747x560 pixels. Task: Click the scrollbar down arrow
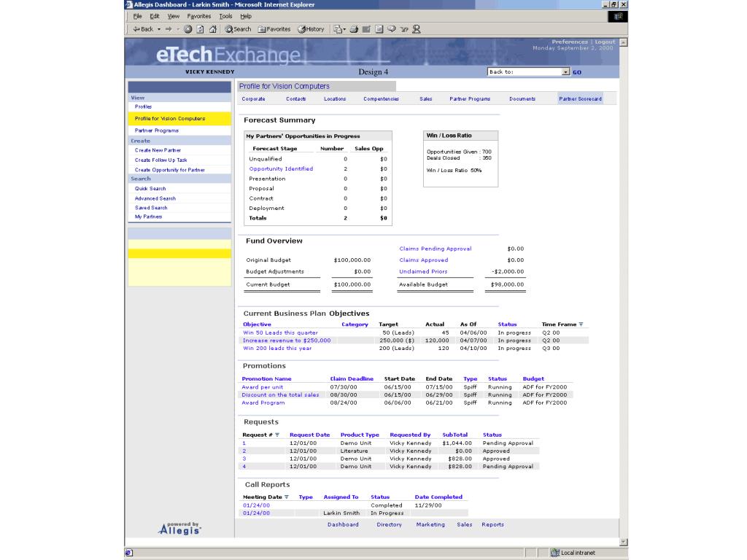(624, 542)
